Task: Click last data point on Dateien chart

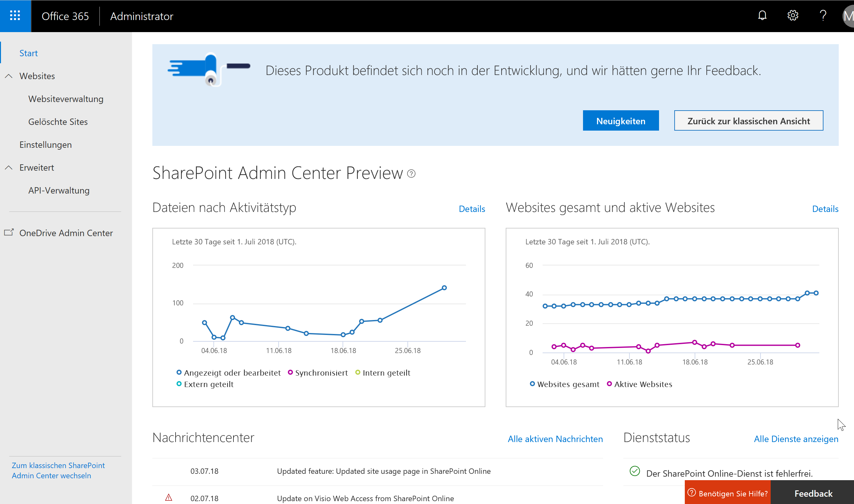Action: click(x=444, y=288)
